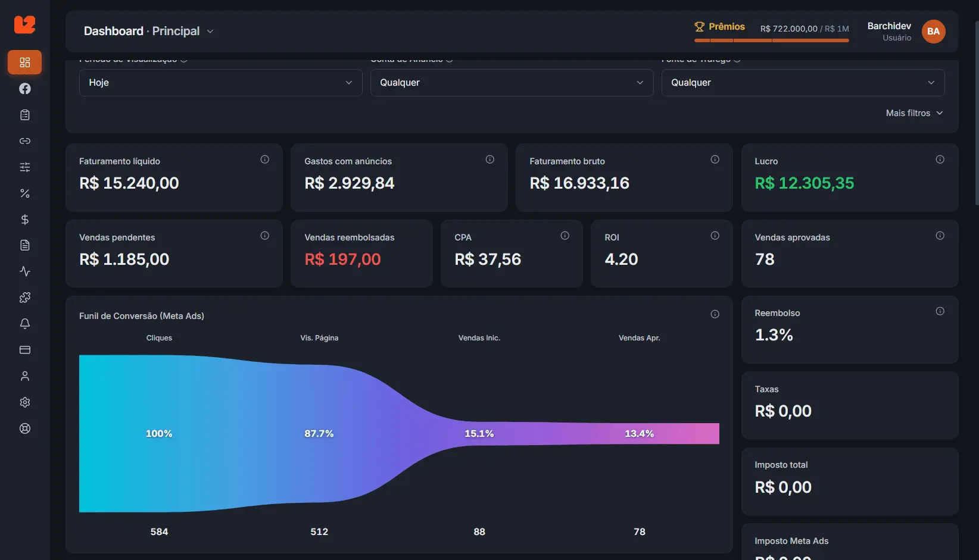This screenshot has width=979, height=560.
Task: Click the Barchidev user name
Action: 889,26
